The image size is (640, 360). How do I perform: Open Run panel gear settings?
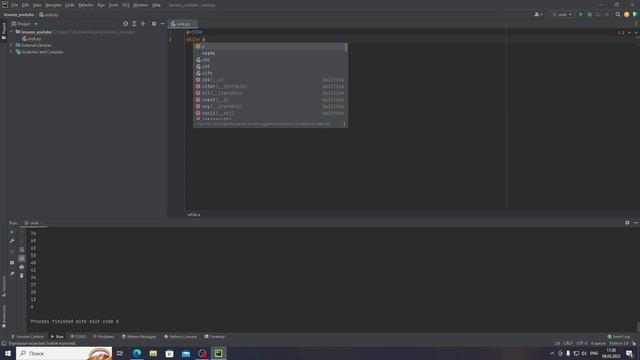coord(627,223)
